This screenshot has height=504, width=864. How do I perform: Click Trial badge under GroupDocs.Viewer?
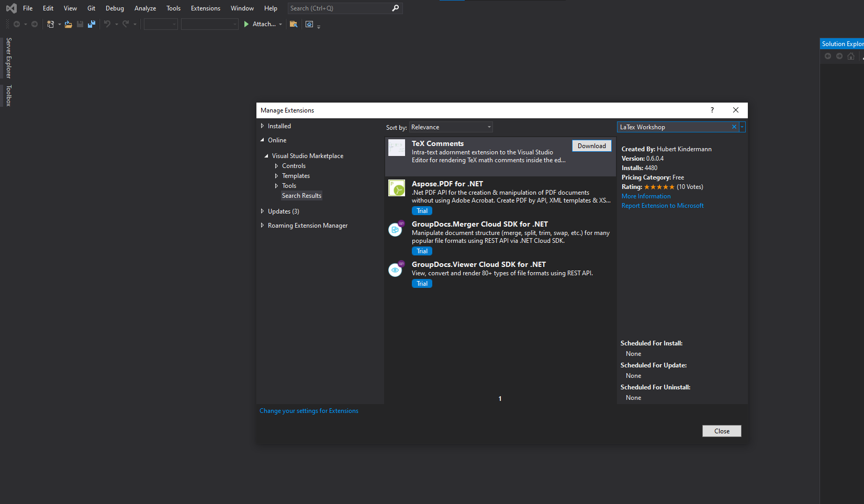pos(422,284)
